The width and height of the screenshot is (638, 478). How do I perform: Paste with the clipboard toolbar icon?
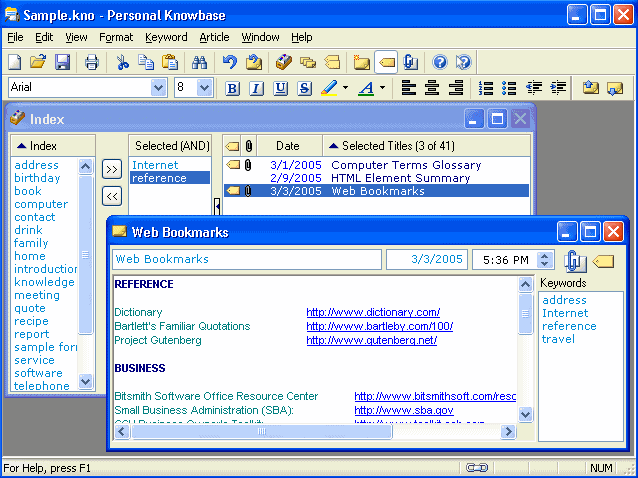[x=170, y=62]
